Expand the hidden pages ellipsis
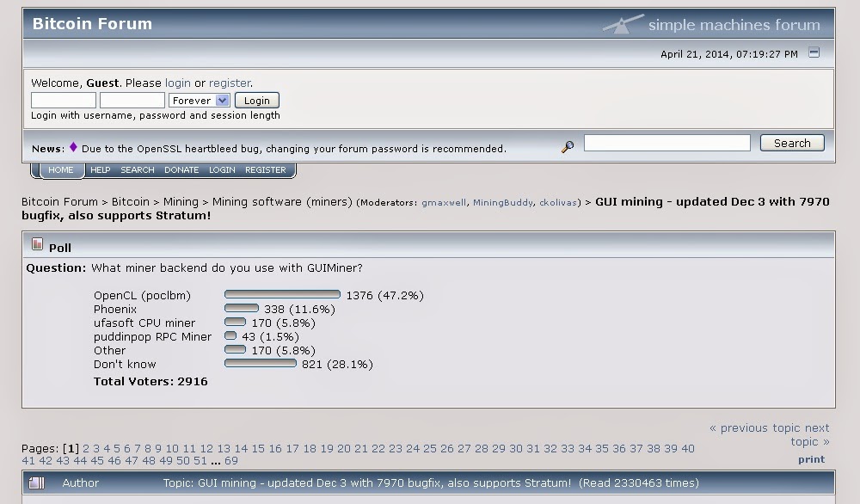 (216, 463)
